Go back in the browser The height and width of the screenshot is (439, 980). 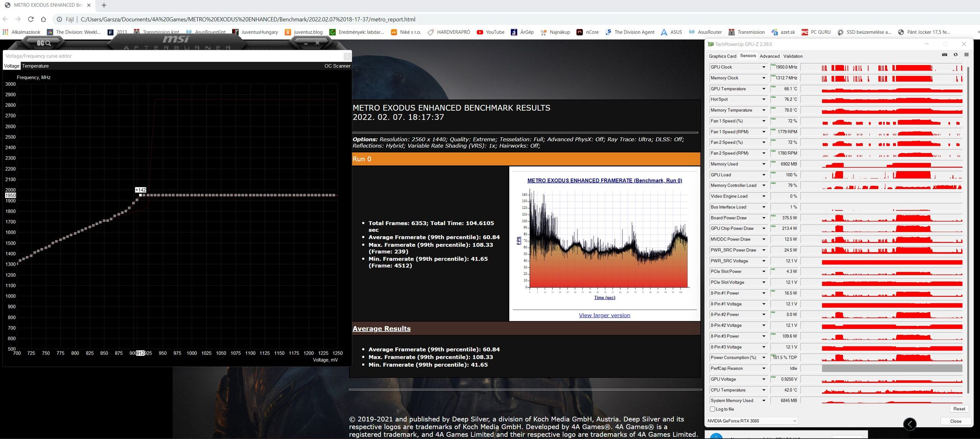pyautogui.click(x=5, y=19)
